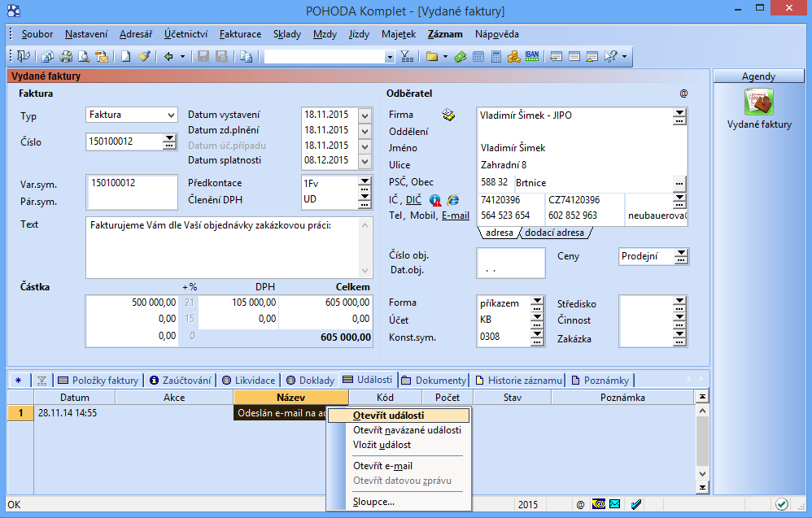The image size is (812, 518).
Task: Click the yellow @ mail icon in status bar
Action: click(599, 504)
